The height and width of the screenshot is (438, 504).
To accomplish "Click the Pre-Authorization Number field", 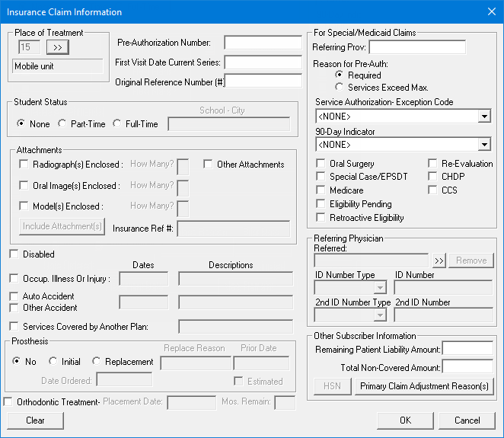I will (263, 43).
